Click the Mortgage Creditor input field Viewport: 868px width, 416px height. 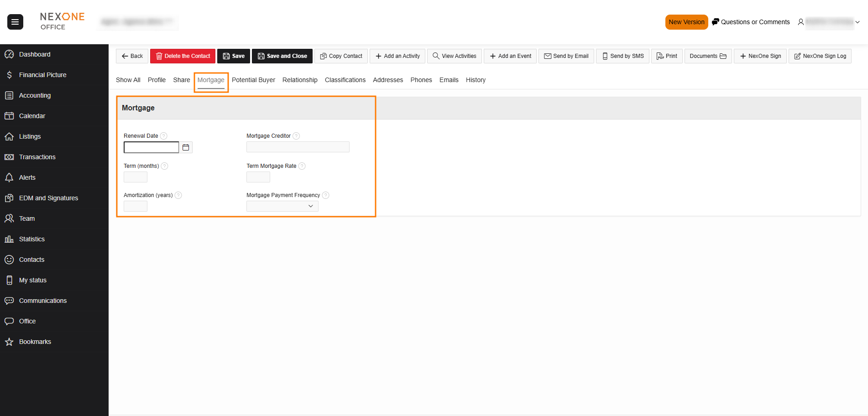298,147
